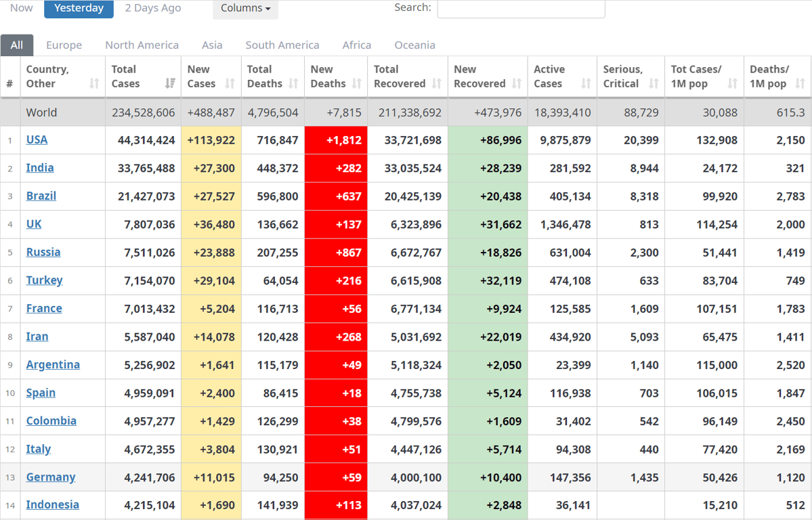Image resolution: width=812 pixels, height=520 pixels.
Task: Sort table by Total Cases sort icon
Action: pyautogui.click(x=170, y=83)
